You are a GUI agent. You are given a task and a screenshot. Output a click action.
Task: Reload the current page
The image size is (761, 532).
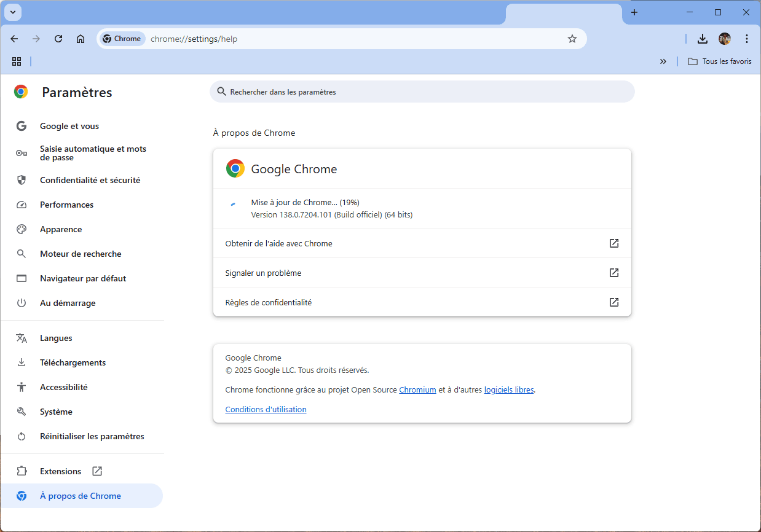pos(58,39)
